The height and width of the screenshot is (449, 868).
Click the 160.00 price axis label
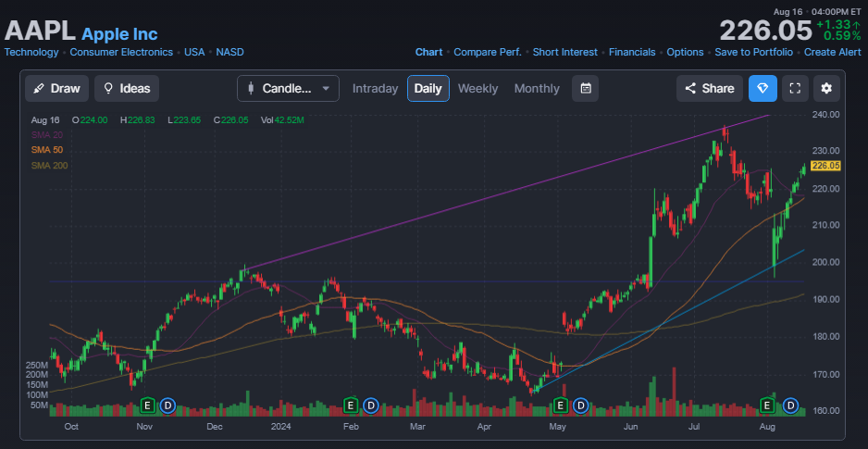(x=826, y=411)
